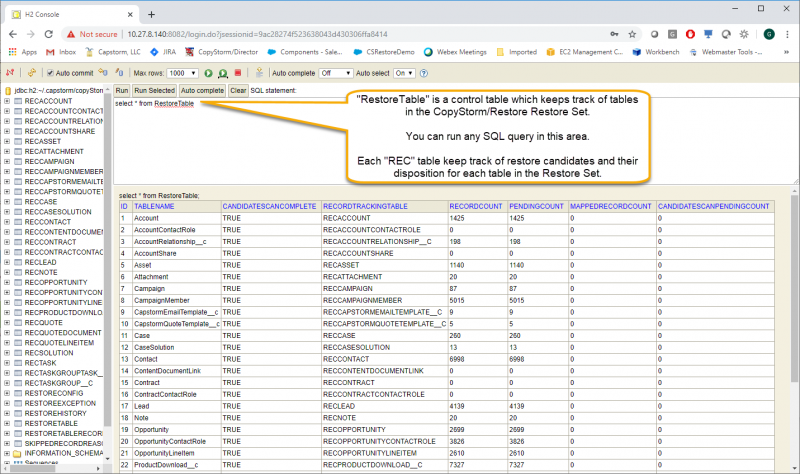The height and width of the screenshot is (474, 800).
Task: Expand the RECACCOUNT table node
Action: pyautogui.click(x=7, y=101)
